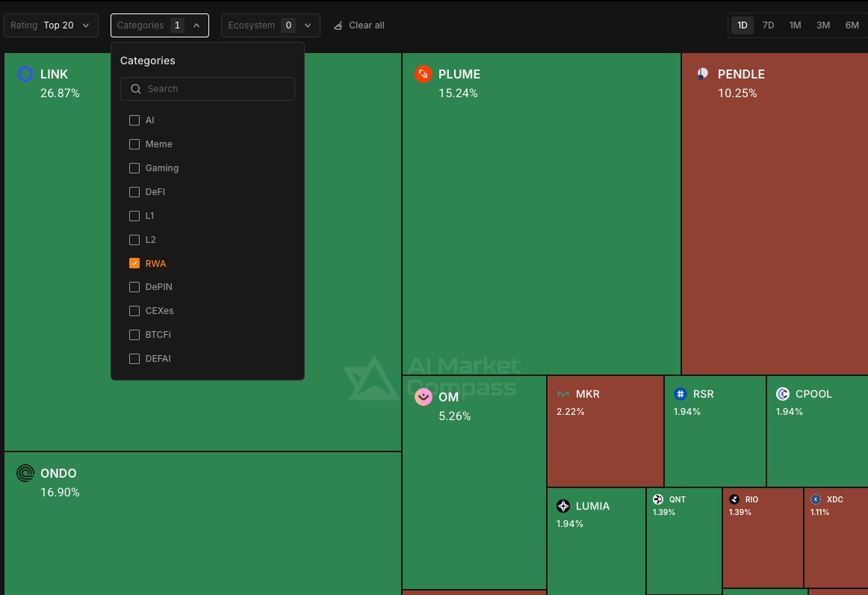Open the Rating Top 20 dropdown
Image resolution: width=868 pixels, height=595 pixels.
tap(51, 25)
